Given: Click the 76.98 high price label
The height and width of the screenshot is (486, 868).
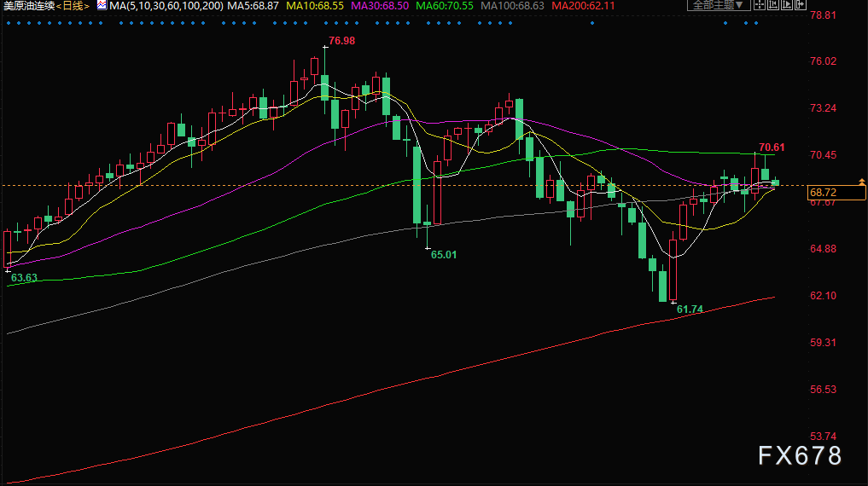Looking at the screenshot, I should pyautogui.click(x=341, y=41).
